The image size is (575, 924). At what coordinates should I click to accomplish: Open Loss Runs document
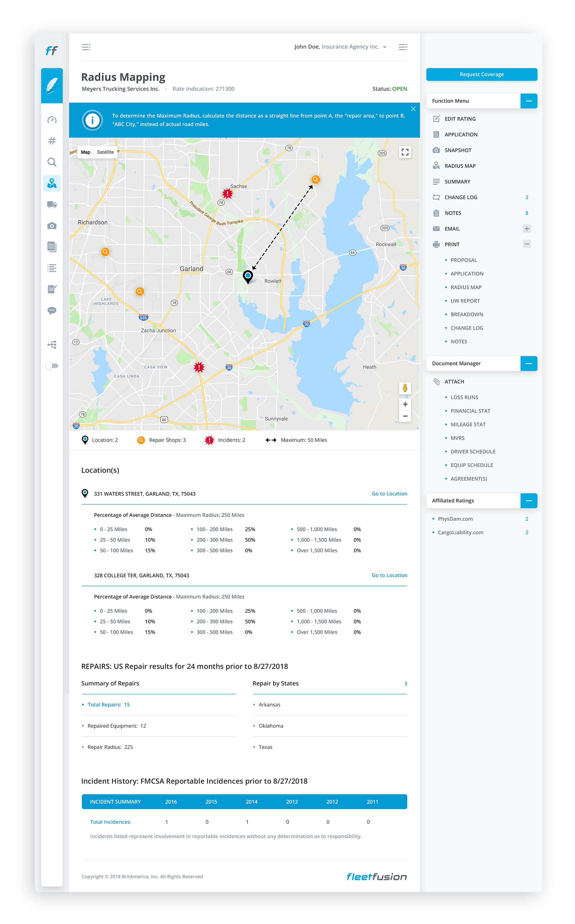464,397
